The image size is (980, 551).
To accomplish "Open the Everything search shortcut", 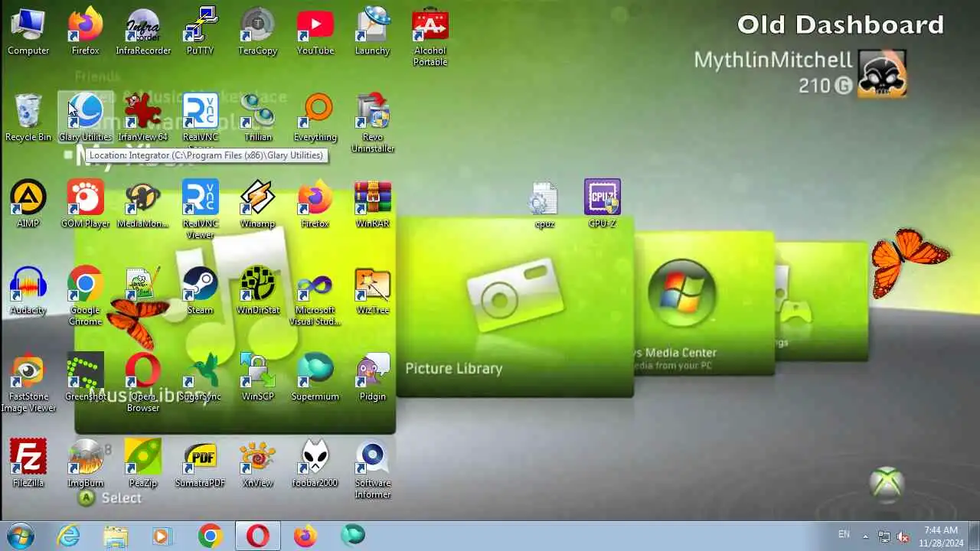I will point(315,119).
